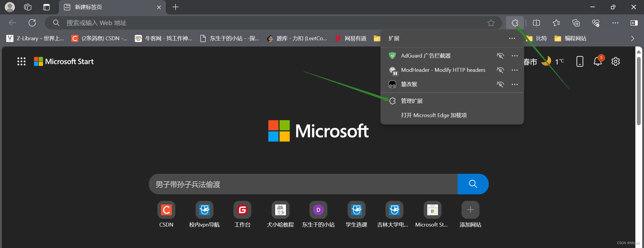Open more options for 篡改猴 extension
The image size is (644, 248).
[515, 84]
